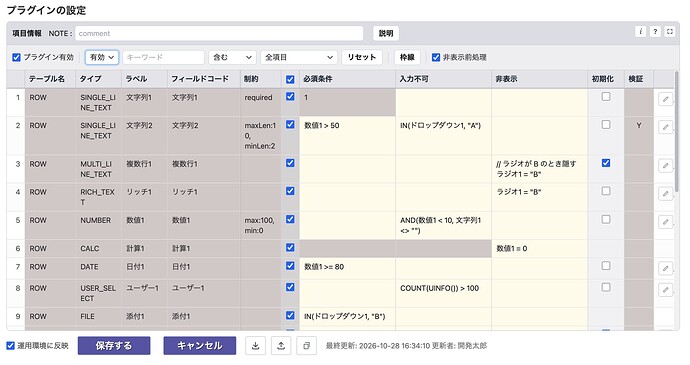This screenshot has width=690, height=365.
Task: Edit row 5 数値1 with pencil icon
Action: tap(665, 222)
